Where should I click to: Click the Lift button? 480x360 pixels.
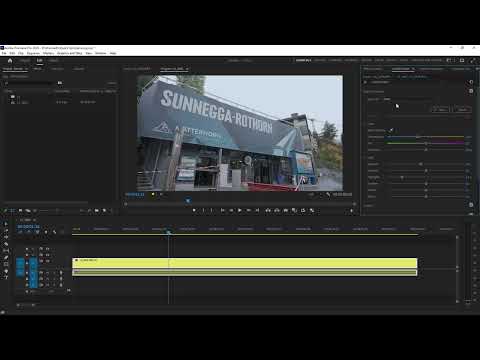[268, 210]
